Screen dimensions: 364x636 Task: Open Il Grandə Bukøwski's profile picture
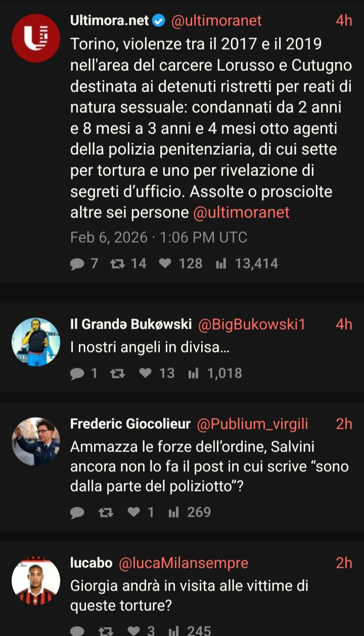36,342
